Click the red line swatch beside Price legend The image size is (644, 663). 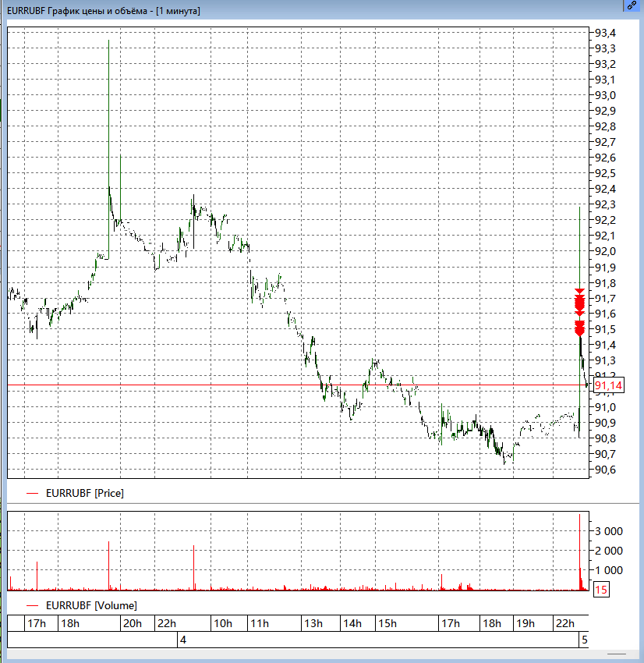click(32, 493)
